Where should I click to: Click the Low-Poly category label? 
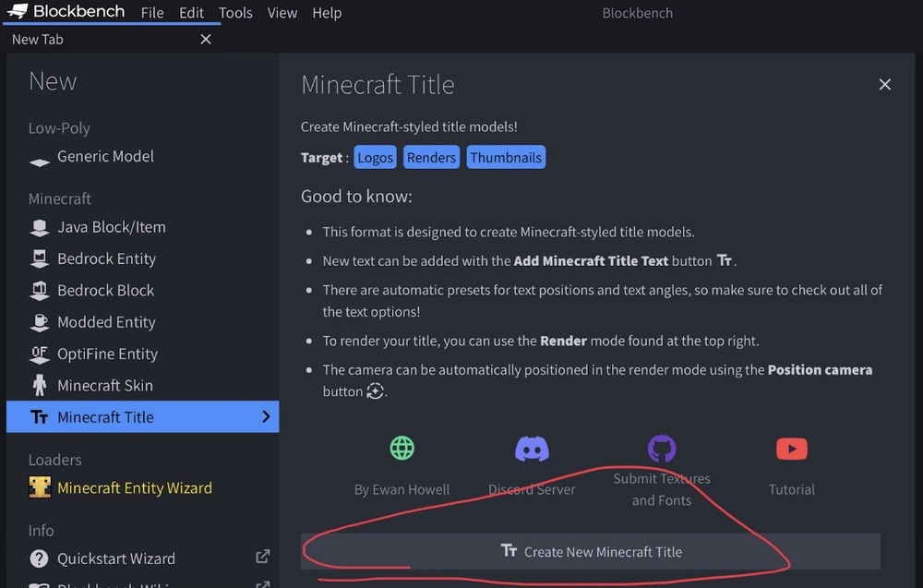tap(59, 128)
